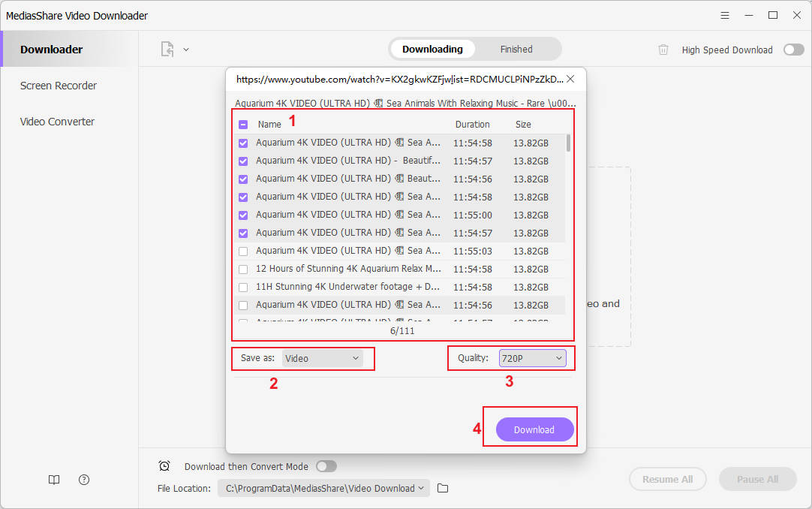This screenshot has width=812, height=509.
Task: Open the file location folder icon
Action: (442, 488)
